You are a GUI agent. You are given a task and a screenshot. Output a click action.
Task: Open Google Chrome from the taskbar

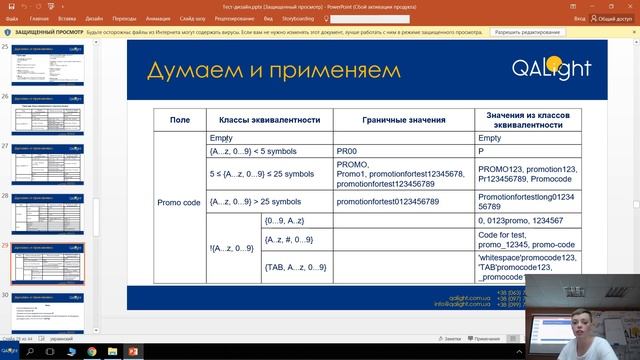pyautogui.click(x=92, y=351)
